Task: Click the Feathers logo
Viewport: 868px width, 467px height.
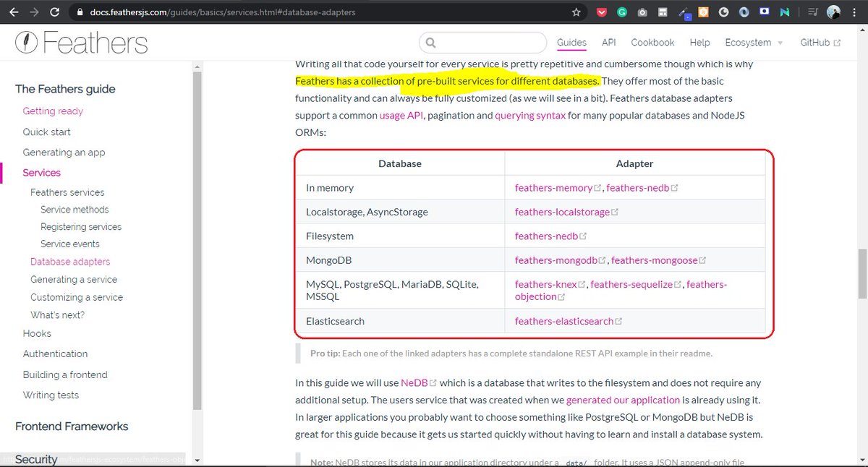Action: click(82, 43)
